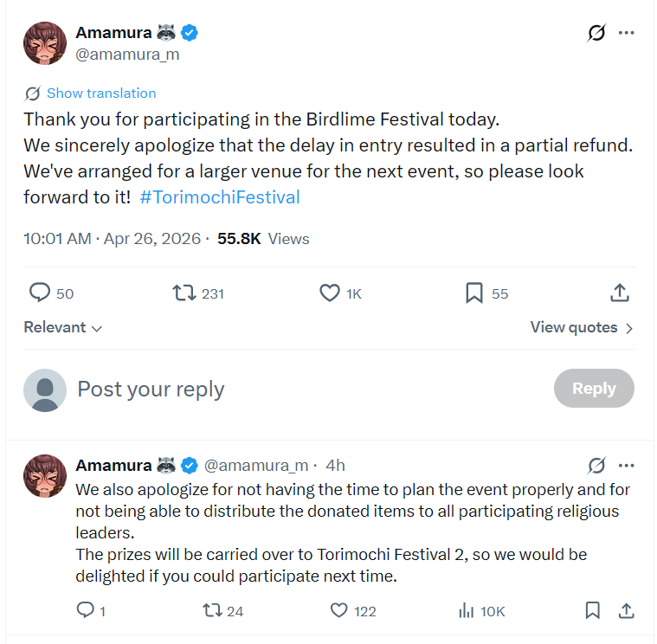This screenshot has height=644, width=657.
Task: Like the main post with 1K likes
Action: click(330, 293)
